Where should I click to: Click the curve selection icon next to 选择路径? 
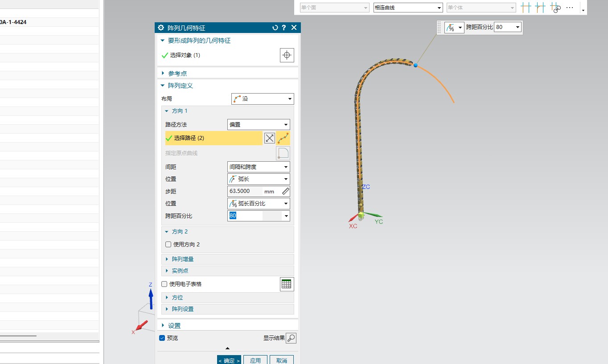tap(283, 138)
